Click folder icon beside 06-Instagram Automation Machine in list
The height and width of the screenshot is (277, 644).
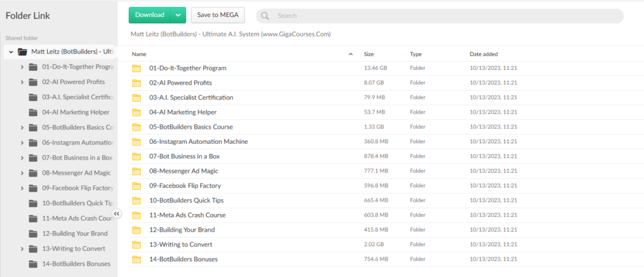tap(136, 141)
